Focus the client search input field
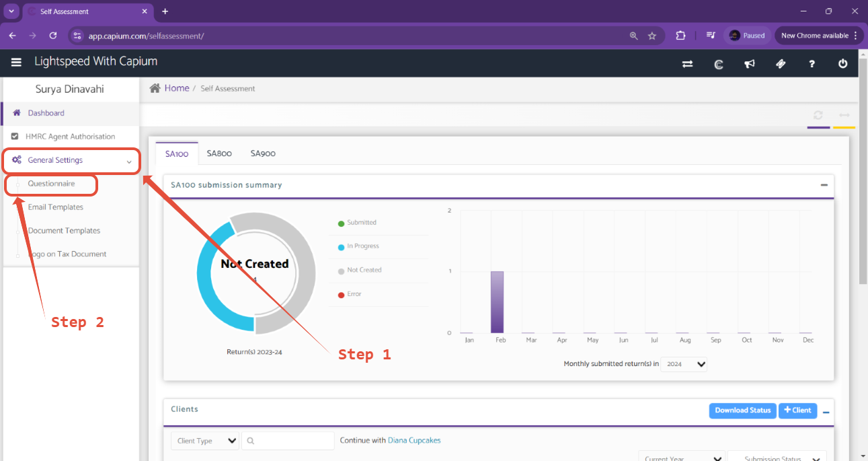This screenshot has height=461, width=868. [288, 441]
